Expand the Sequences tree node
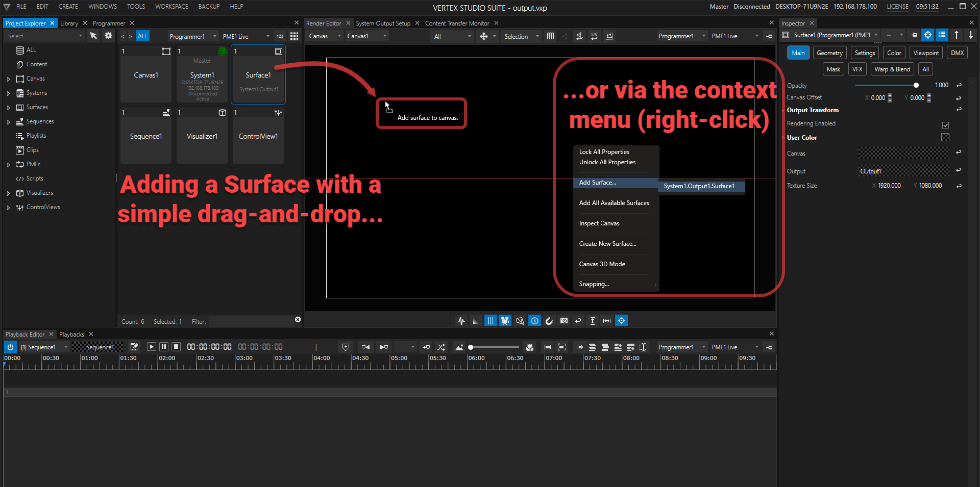Screen dimensions: 980x487 tap(8, 122)
